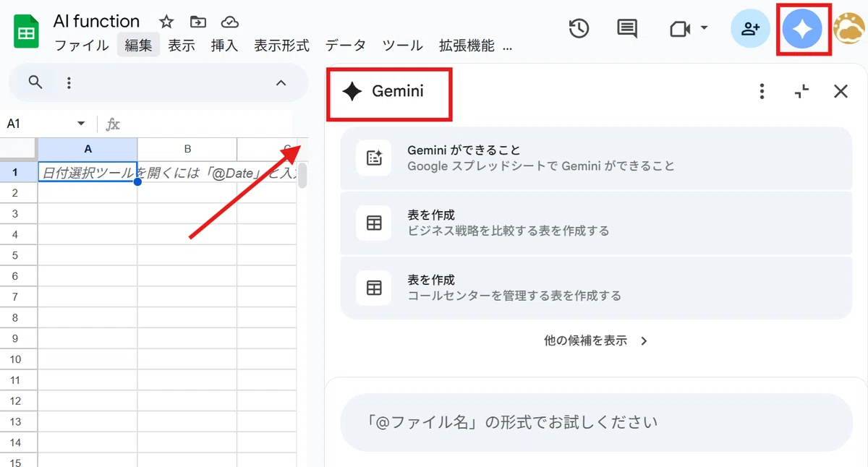Image resolution: width=868 pixels, height=467 pixels.
Task: Close the Gemini side panel
Action: 841,91
